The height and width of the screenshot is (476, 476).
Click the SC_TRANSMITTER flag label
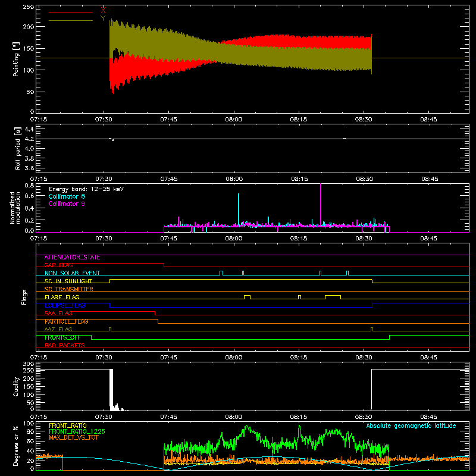click(x=68, y=289)
